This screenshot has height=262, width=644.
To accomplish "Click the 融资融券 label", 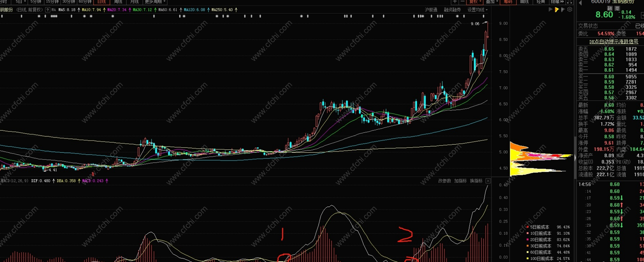I will pos(452,10).
